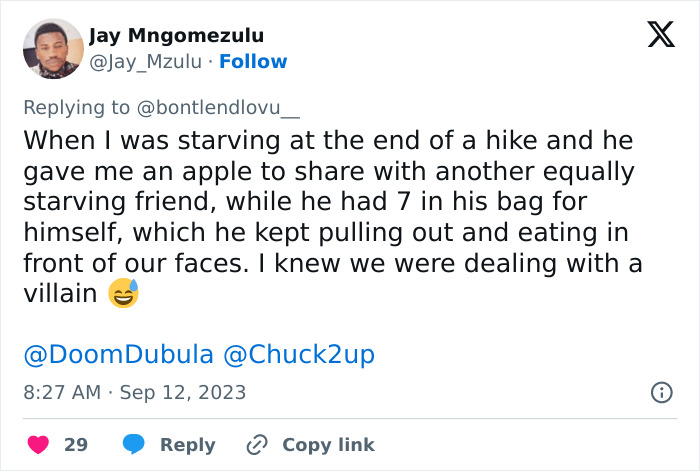
Task: Click the word 'villain' in the tweet
Action: tap(60, 295)
